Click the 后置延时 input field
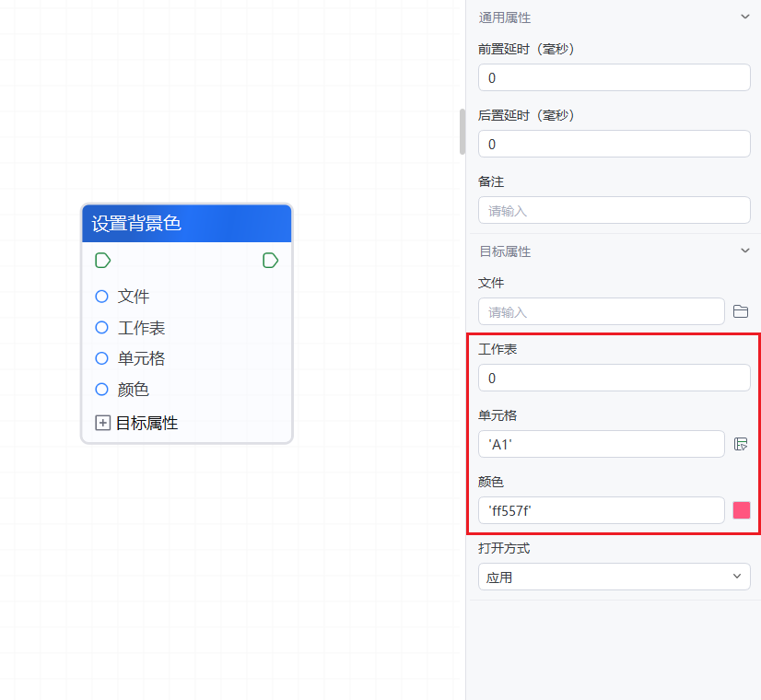This screenshot has height=700, width=761. pos(614,144)
